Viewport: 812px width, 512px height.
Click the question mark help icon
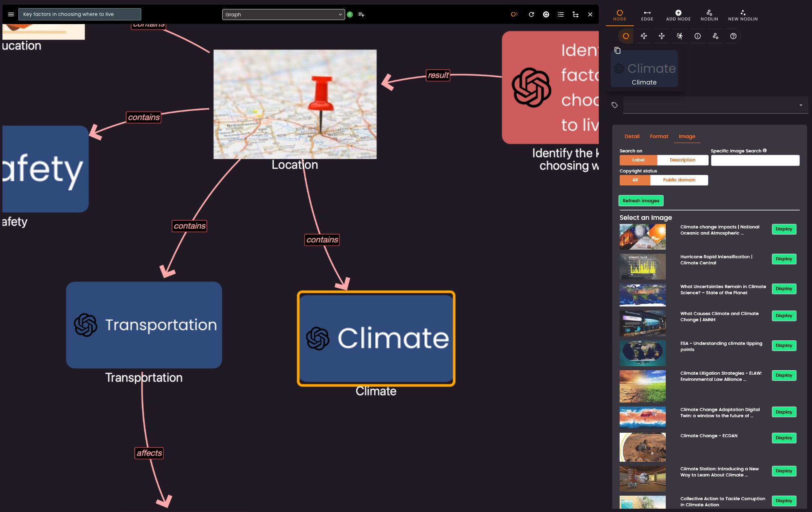coord(733,36)
